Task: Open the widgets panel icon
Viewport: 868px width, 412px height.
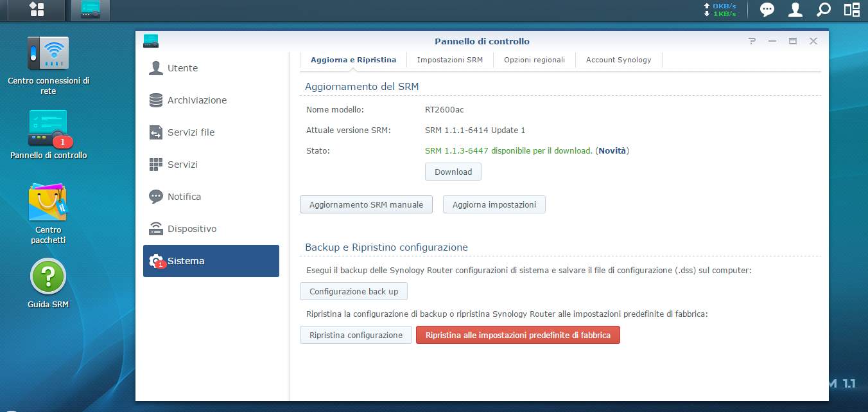Action: point(852,10)
